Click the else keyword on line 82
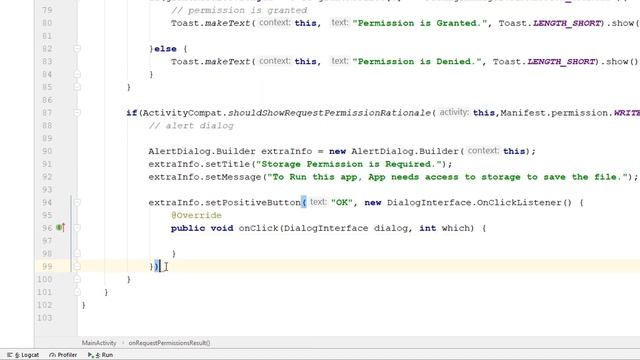 point(165,49)
